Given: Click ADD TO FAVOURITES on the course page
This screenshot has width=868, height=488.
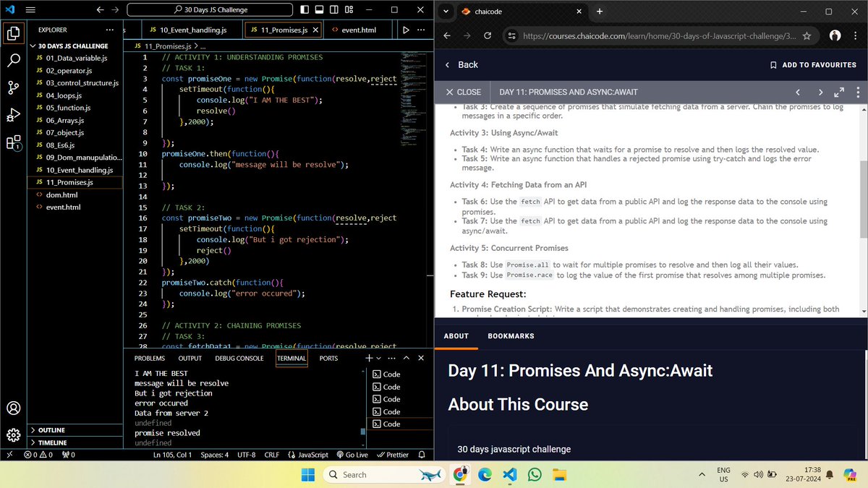Looking at the screenshot, I should tap(814, 64).
